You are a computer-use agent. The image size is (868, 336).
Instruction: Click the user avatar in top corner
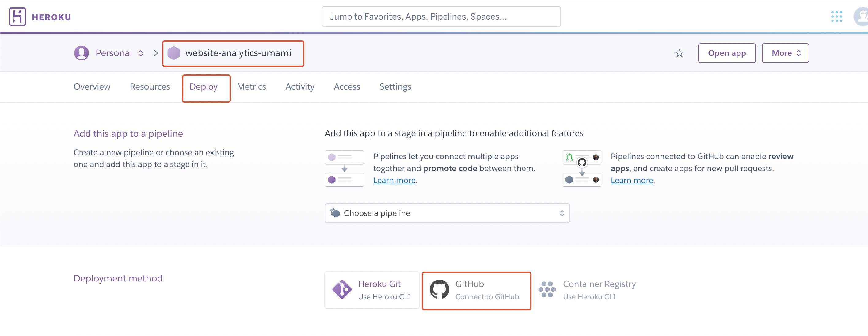(862, 17)
